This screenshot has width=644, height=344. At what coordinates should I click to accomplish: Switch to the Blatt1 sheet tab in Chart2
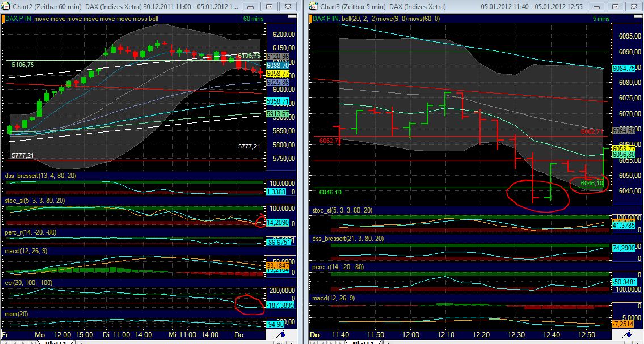coord(54,342)
